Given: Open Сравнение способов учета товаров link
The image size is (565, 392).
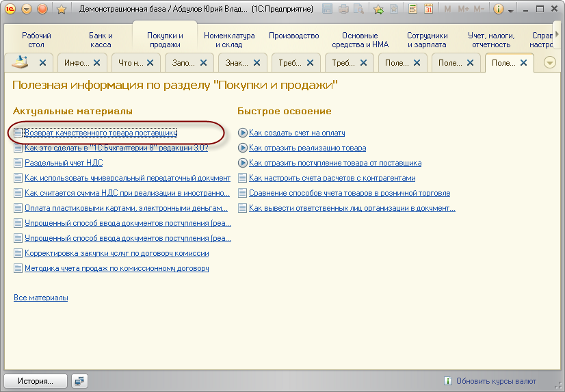Looking at the screenshot, I should [350, 193].
